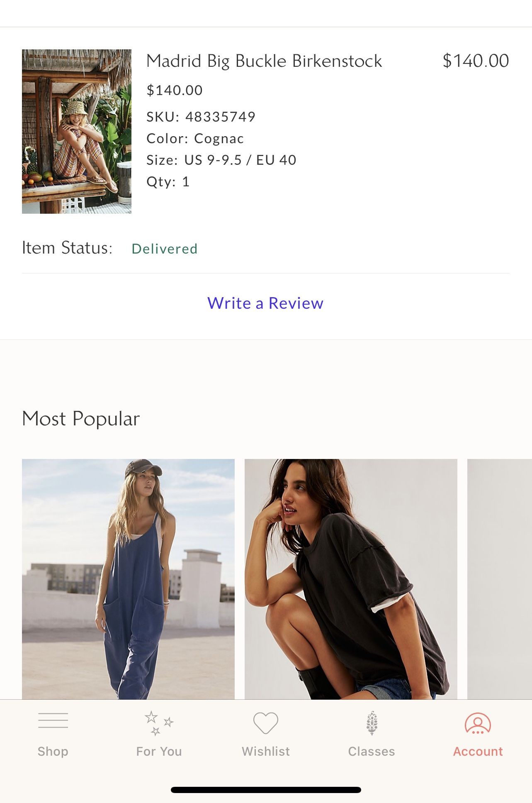Tap the Wishlist heart icon
The image size is (532, 803).
[x=265, y=723]
